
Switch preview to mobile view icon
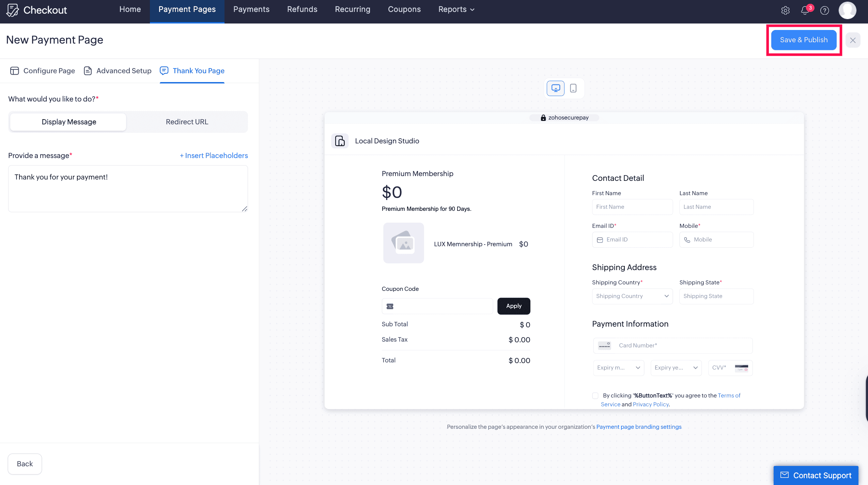[x=573, y=88]
